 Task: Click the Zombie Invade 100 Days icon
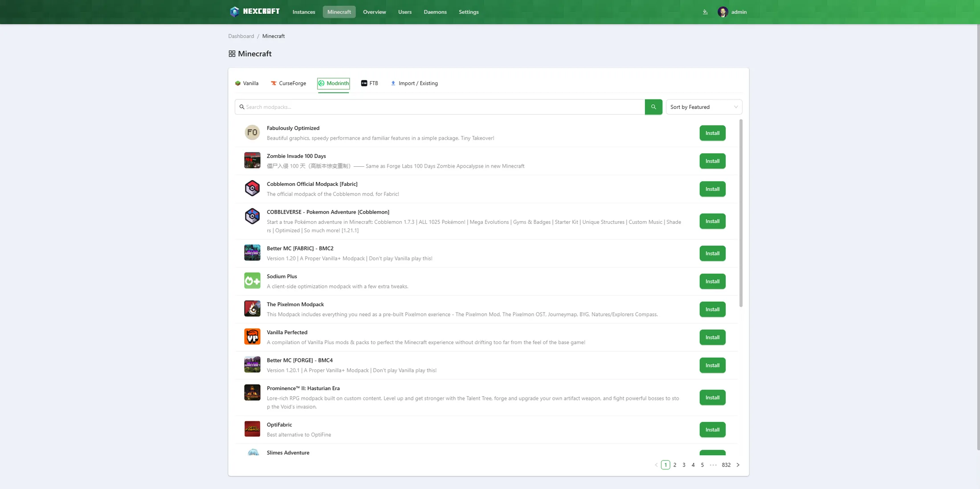[x=252, y=160]
